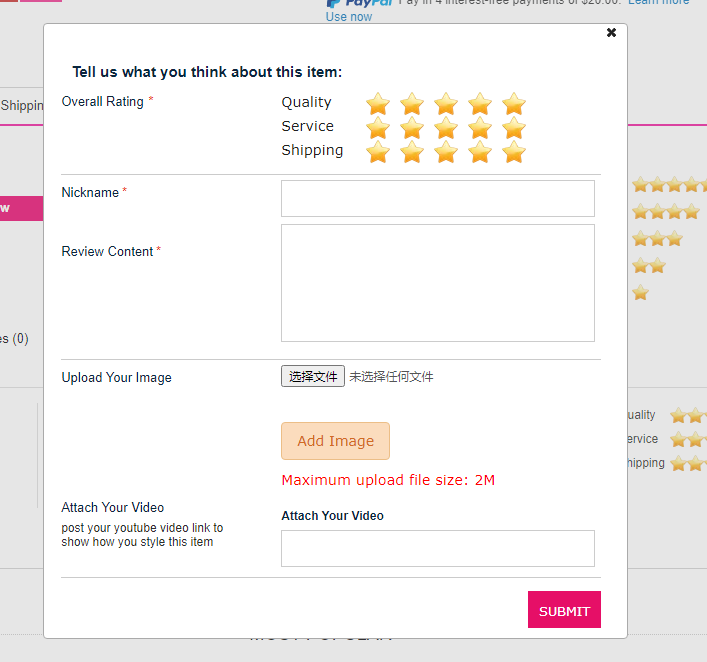Set Service rating to four stars
Screen dimensions: 707x662
(x=480, y=128)
